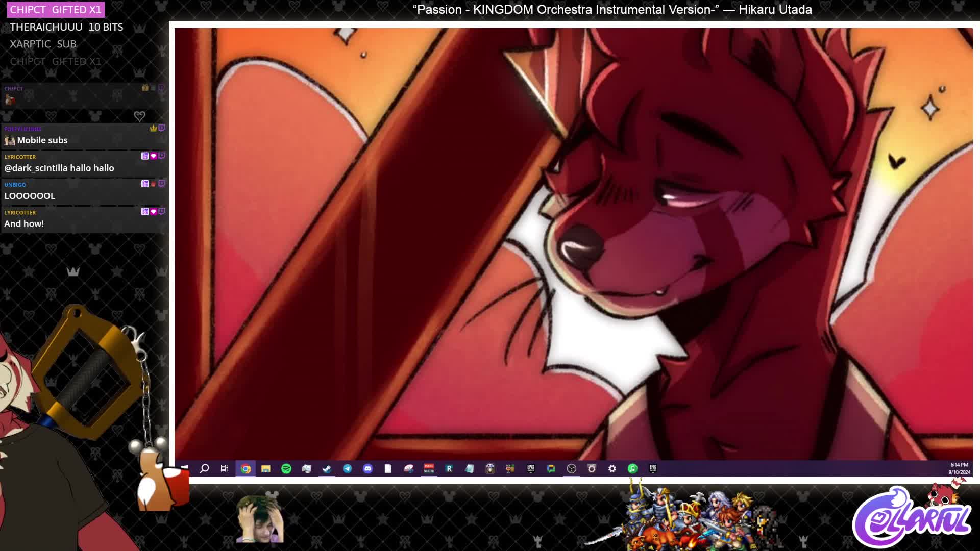Click the crown badge on Mobile subs message
Viewport: 980px width, 551px height.
click(x=153, y=128)
